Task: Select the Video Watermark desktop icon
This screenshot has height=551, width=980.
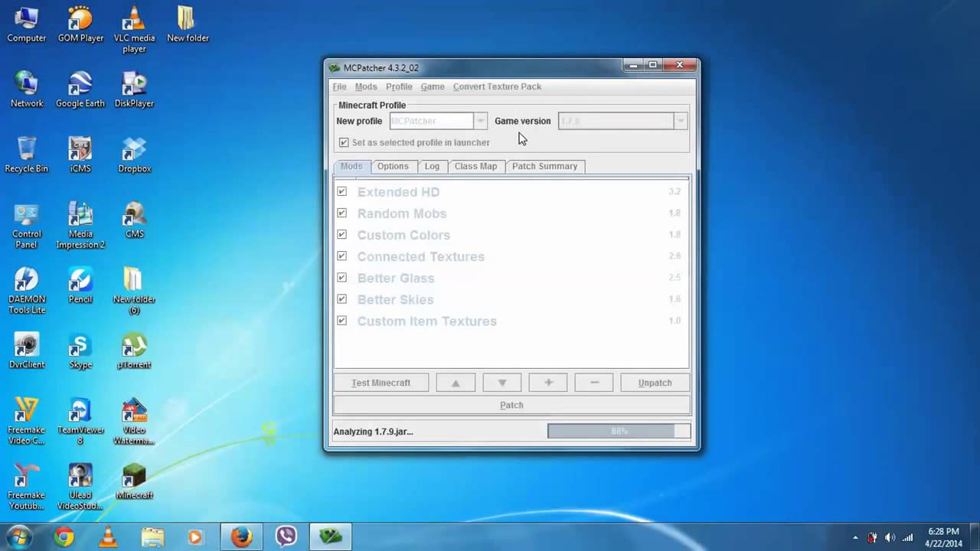Action: [134, 421]
